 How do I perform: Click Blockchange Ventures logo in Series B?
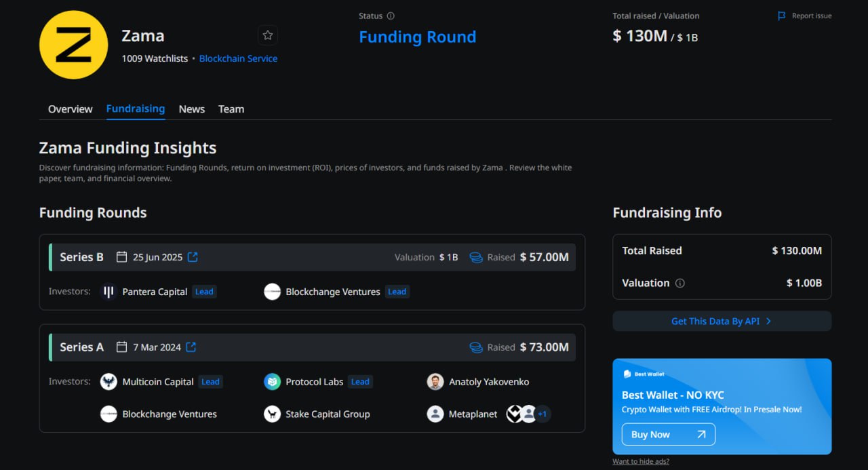[272, 292]
